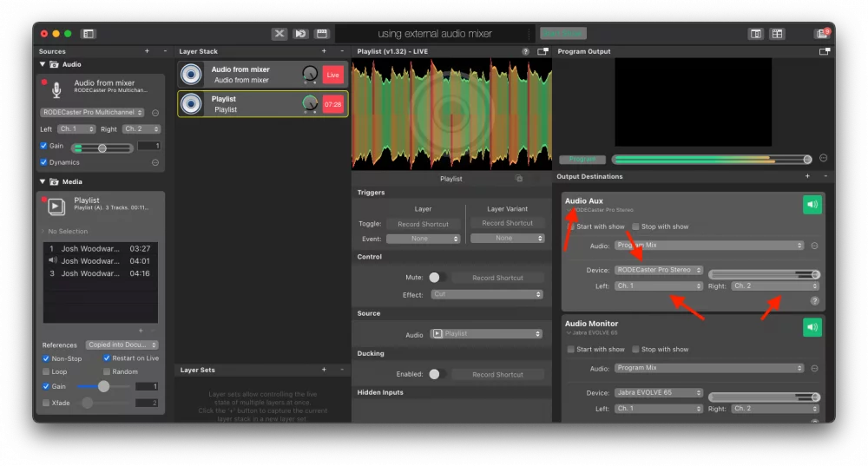Open Audio Monitor Device Jabra EVOLVE 65 dropdown
The image size is (868, 466).
click(x=659, y=393)
